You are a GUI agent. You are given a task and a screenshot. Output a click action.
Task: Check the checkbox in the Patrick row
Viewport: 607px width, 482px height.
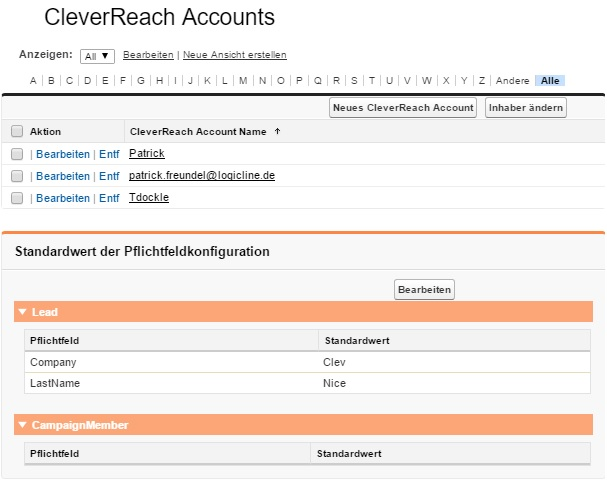coord(17,154)
